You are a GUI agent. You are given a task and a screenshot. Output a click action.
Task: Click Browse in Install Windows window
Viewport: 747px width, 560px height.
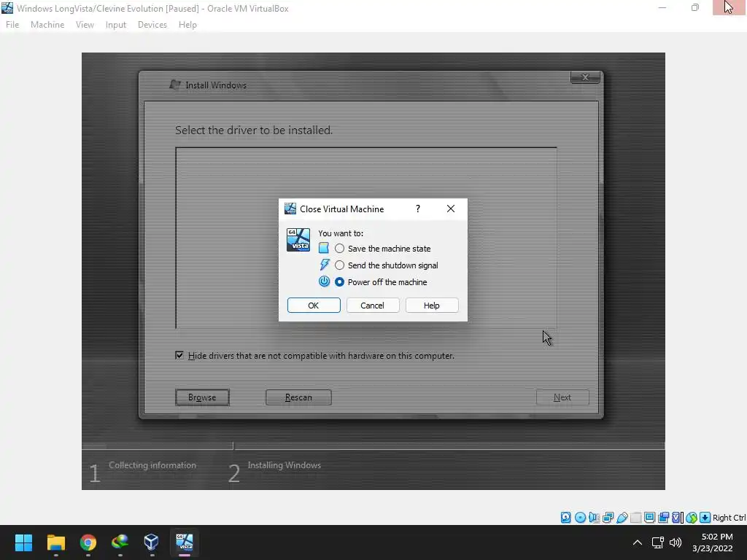[202, 397]
